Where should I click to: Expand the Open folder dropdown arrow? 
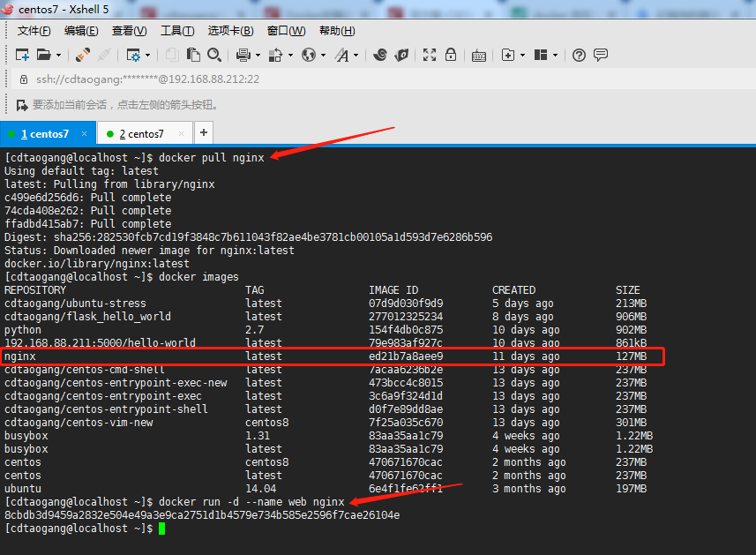tap(58, 56)
